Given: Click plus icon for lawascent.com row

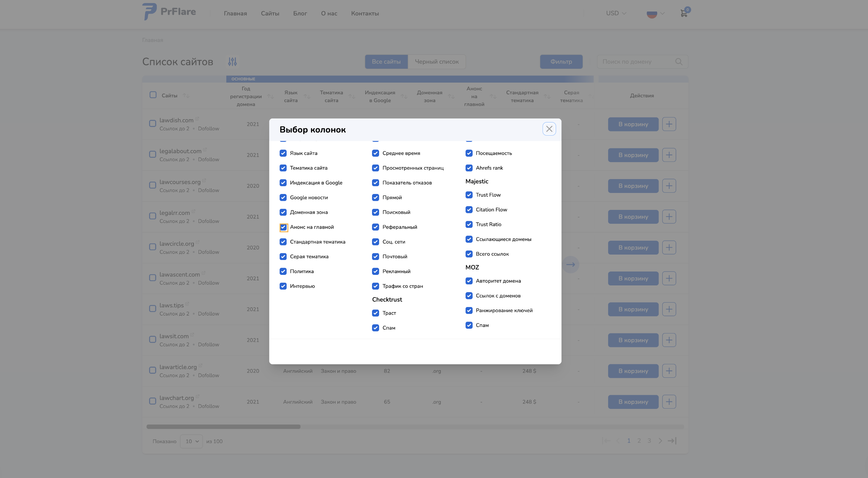Looking at the screenshot, I should 669,278.
